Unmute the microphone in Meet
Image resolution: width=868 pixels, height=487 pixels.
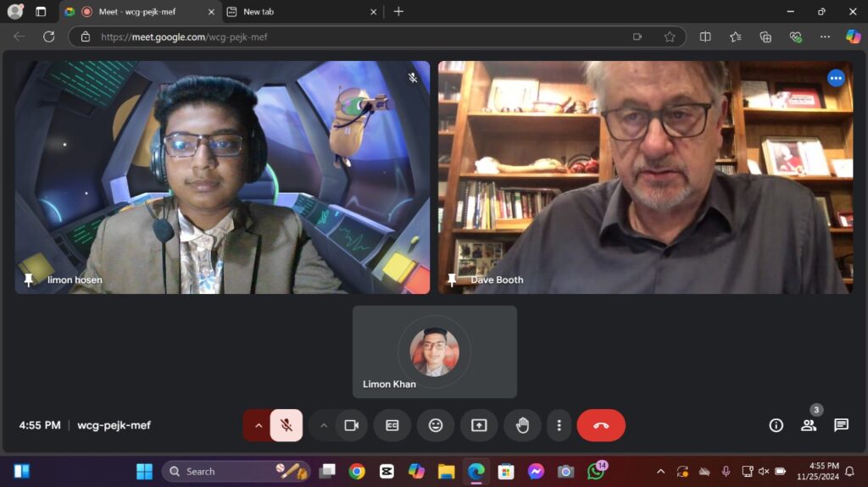point(287,425)
